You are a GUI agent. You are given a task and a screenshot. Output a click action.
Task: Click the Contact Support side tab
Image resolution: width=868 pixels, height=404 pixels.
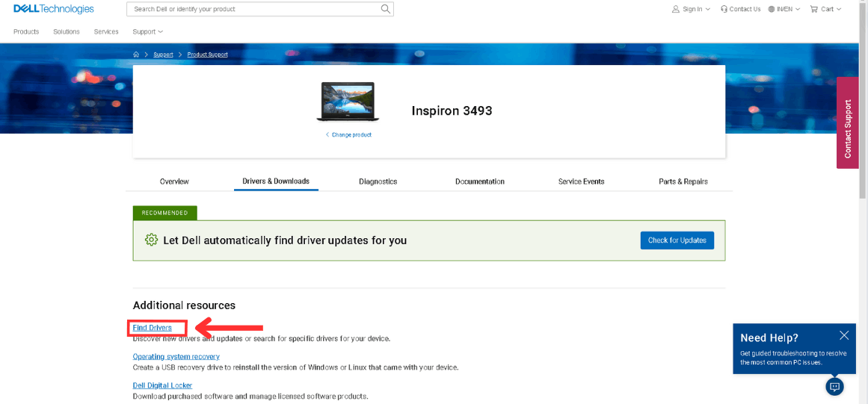pos(848,122)
